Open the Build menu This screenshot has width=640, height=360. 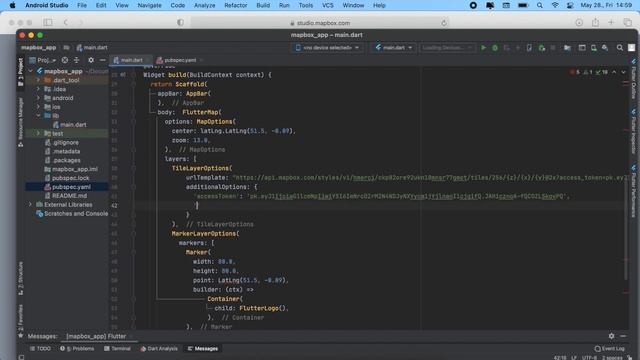coord(263,5)
